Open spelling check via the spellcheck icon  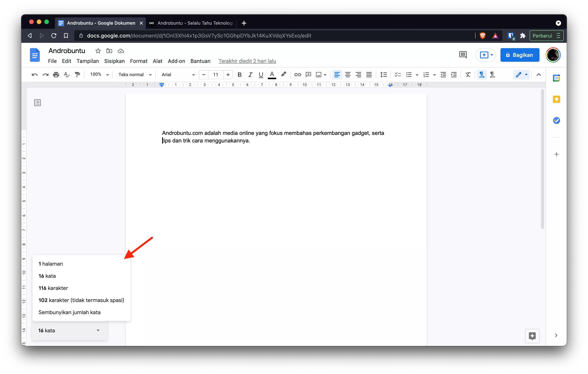pyautogui.click(x=67, y=74)
